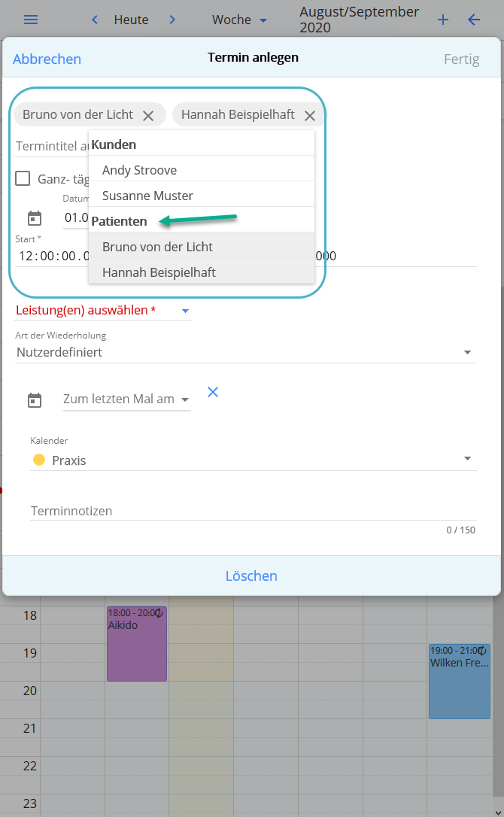Clear the repetition end date via the blue X
Image resolution: width=504 pixels, height=817 pixels.
[213, 392]
